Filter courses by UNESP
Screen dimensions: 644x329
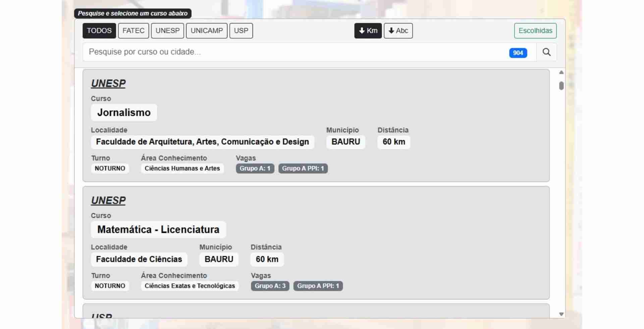tap(167, 31)
